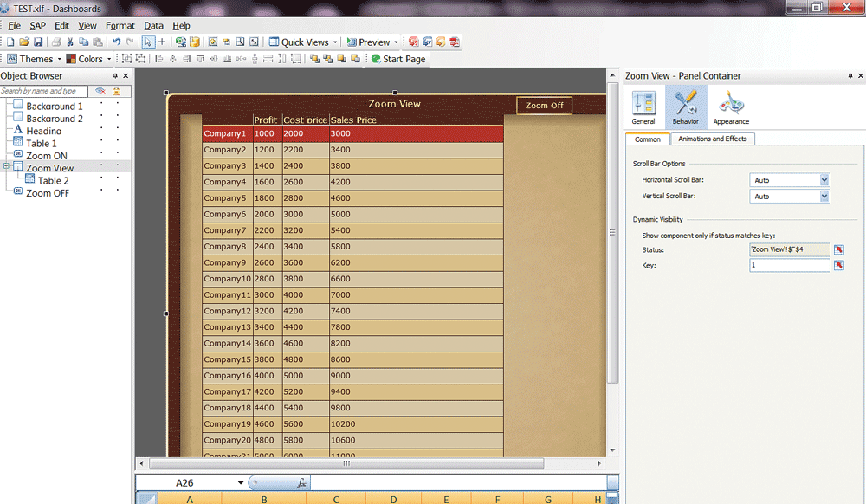866x504 pixels.
Task: Click the Start Page button
Action: click(x=398, y=59)
